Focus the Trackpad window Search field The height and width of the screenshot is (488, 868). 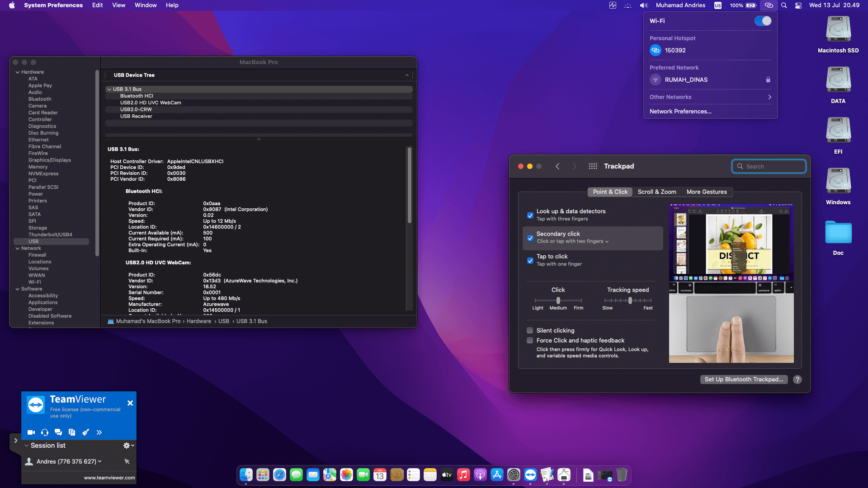tap(769, 166)
